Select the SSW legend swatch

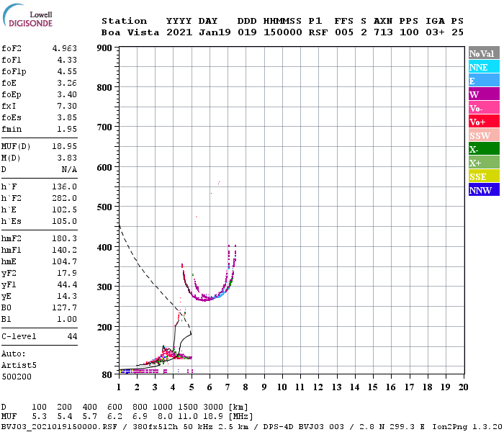click(484, 135)
